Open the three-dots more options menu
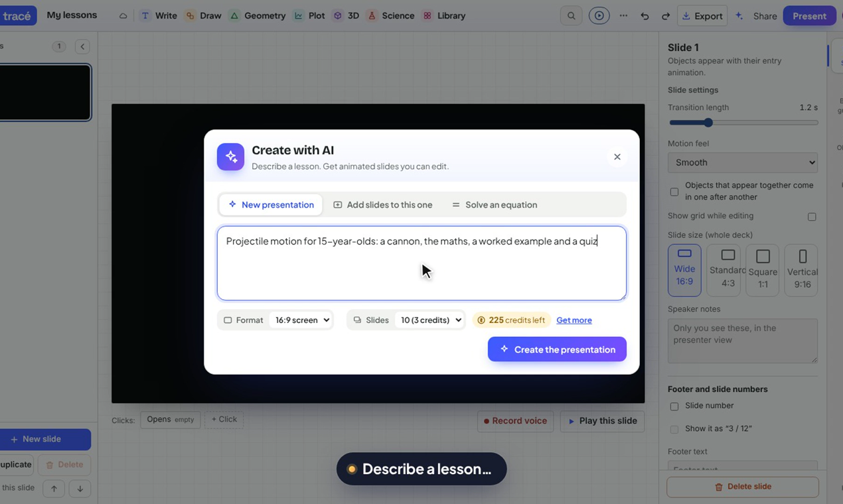 (623, 16)
